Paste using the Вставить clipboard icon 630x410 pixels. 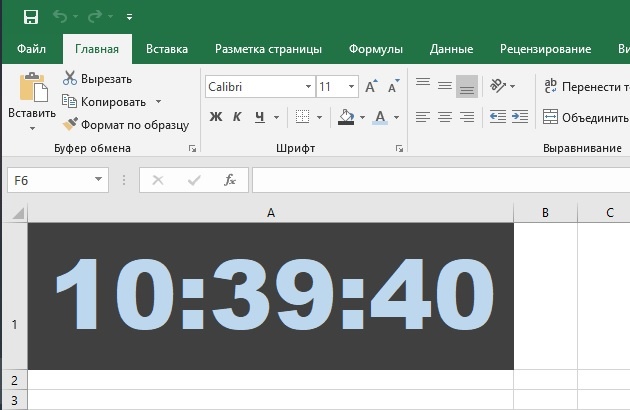click(33, 87)
